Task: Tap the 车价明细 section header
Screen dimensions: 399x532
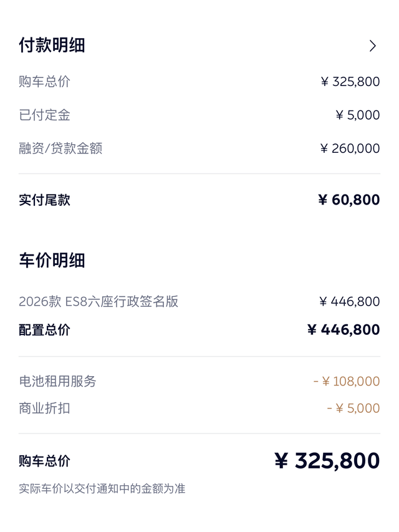Action: (52, 260)
